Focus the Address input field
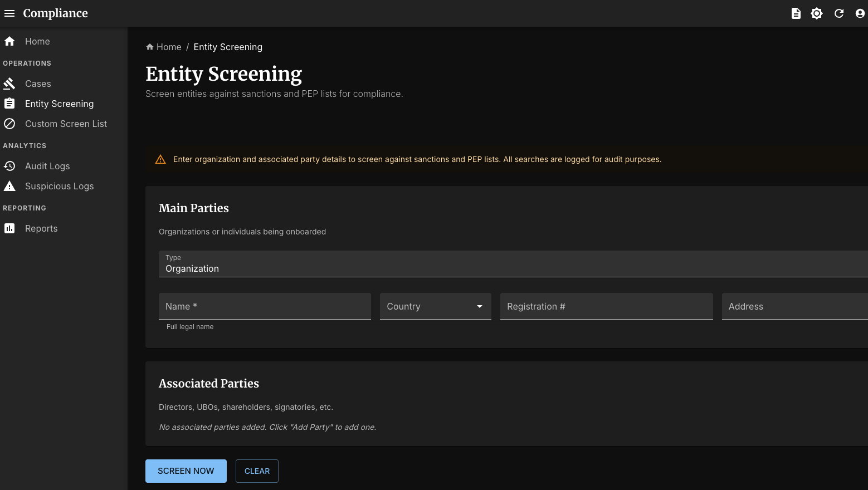Screen dimensions: 868x490 795,306
